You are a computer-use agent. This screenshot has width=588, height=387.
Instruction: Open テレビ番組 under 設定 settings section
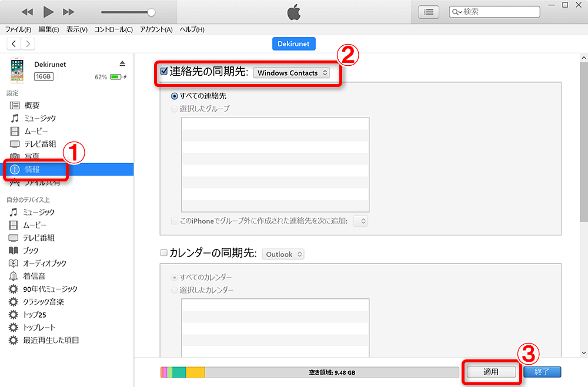point(39,144)
